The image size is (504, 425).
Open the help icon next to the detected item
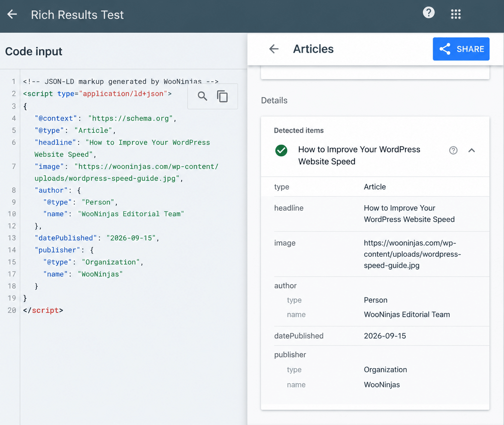pyautogui.click(x=453, y=150)
